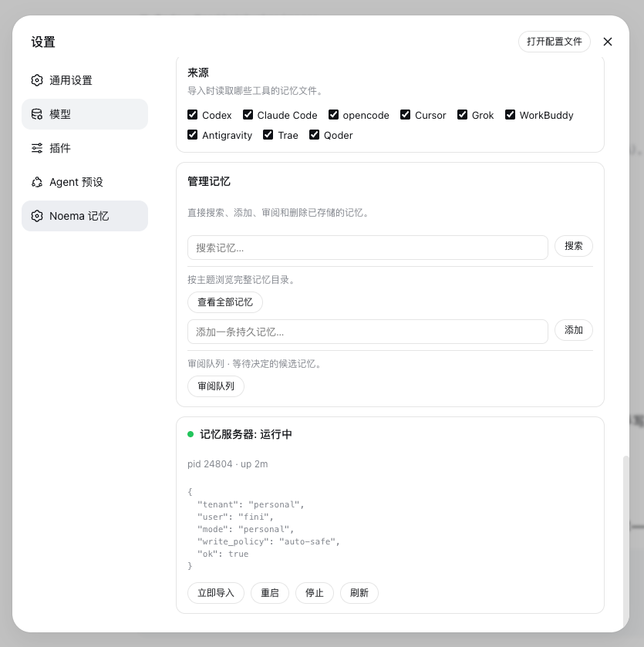Uncheck the Codex source checkbox
Viewport: 644px width, 647px height.
coord(192,115)
